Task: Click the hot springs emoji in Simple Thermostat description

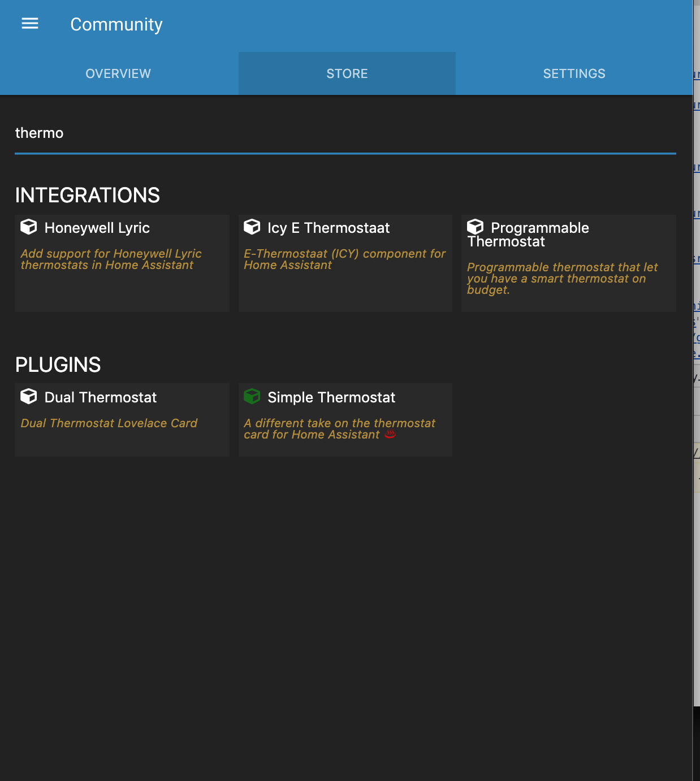Action: [x=390, y=435]
